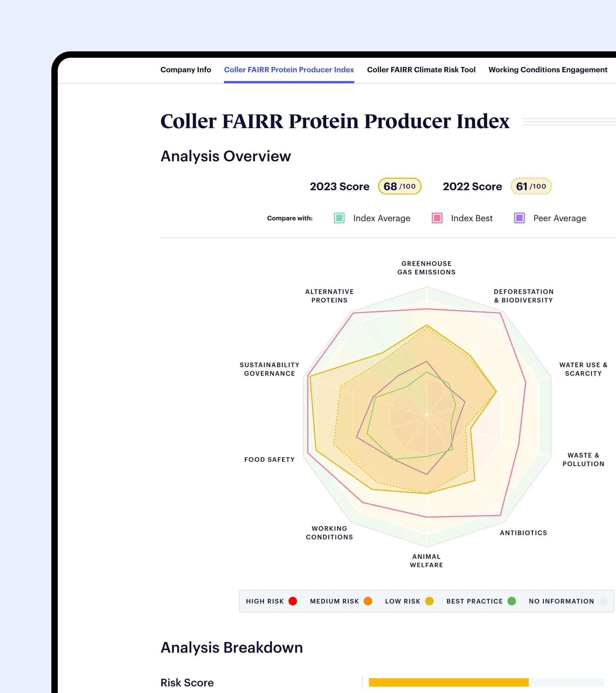Click the Antibiotics radar chart label
Screen dimensions: 616x693
pos(523,533)
